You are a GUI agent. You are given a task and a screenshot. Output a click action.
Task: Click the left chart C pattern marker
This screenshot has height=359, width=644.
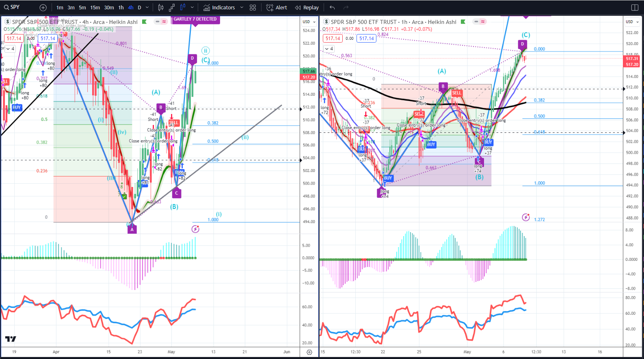[177, 193]
